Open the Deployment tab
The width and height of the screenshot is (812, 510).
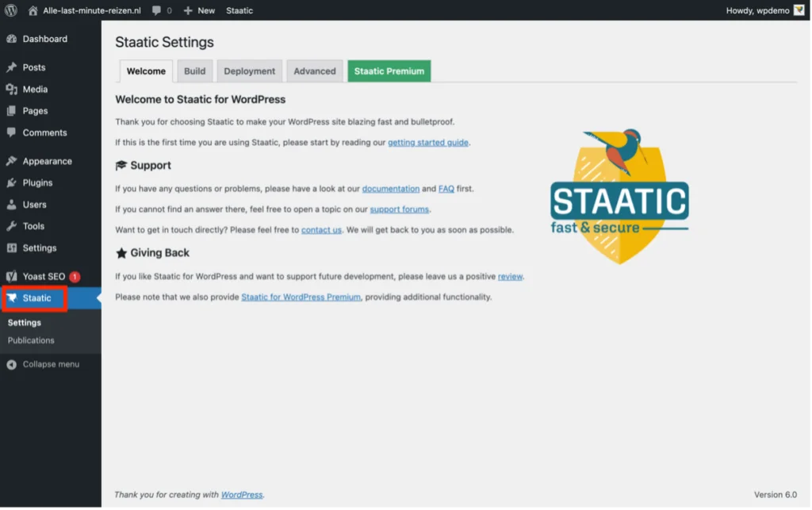[249, 71]
